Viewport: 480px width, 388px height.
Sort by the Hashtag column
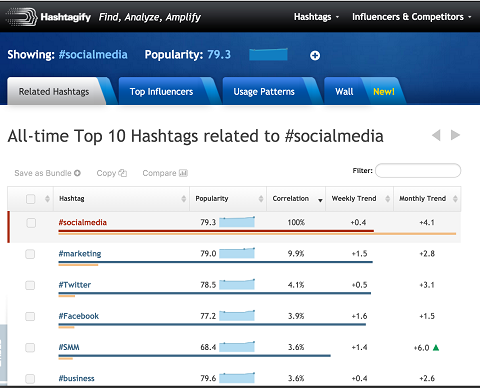pos(121,199)
